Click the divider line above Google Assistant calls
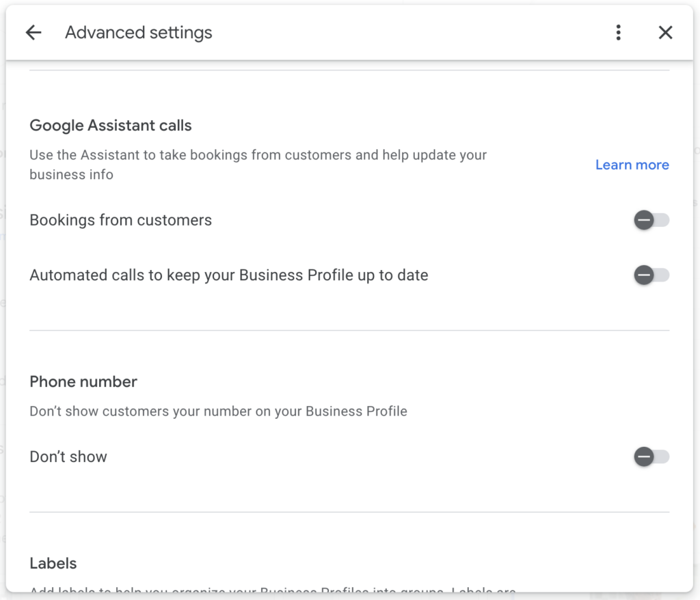Screen dimensions: 700x600 pyautogui.click(x=349, y=70)
